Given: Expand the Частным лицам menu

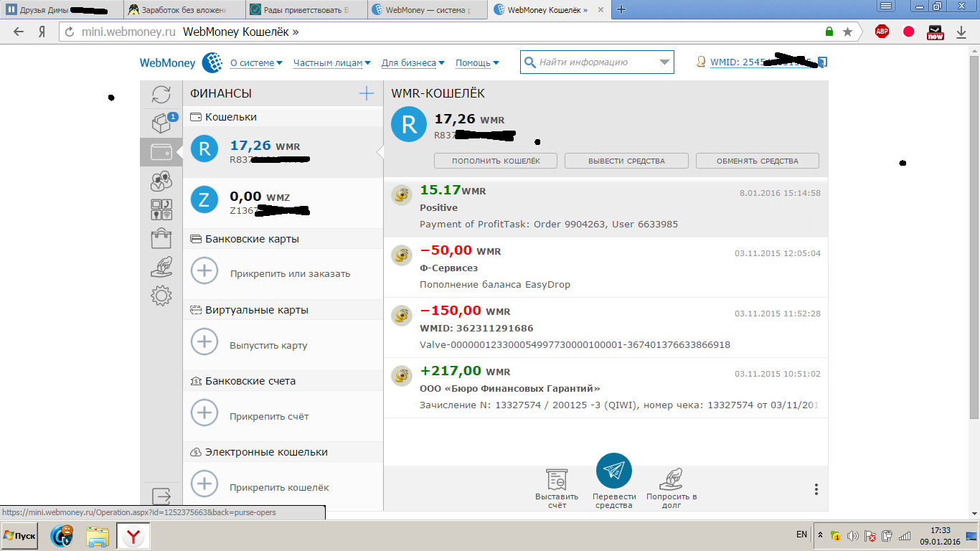Looking at the screenshot, I should [331, 63].
